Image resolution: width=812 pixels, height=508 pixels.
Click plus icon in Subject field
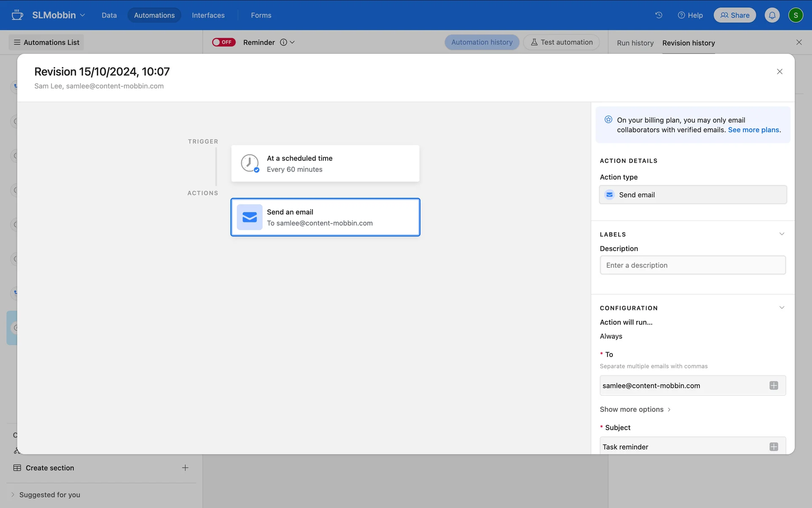pyautogui.click(x=774, y=447)
